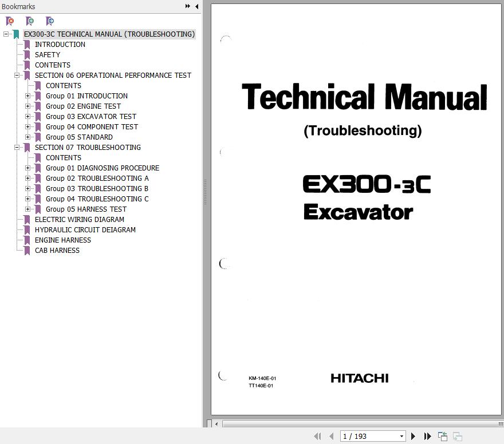Collapse SECTION 07 TROUBLESHOOTING node
The image size is (504, 444).
coord(17,147)
